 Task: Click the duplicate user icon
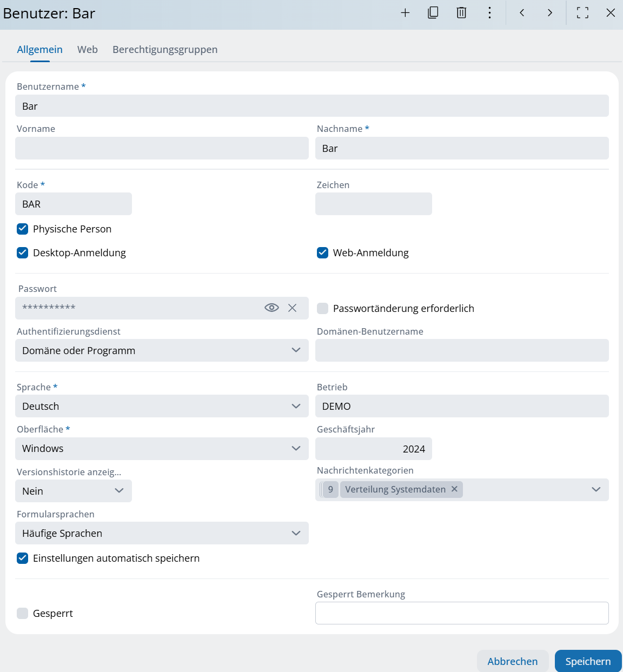pos(433,13)
